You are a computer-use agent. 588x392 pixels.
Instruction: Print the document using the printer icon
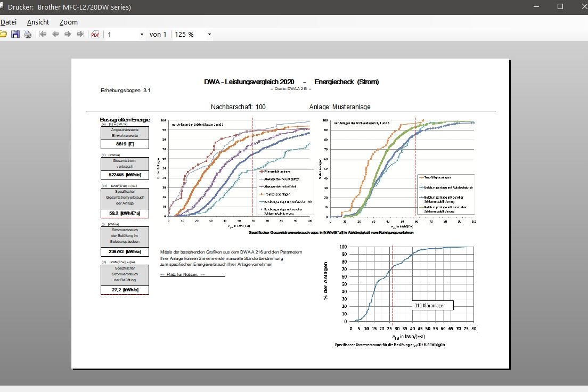click(x=27, y=35)
